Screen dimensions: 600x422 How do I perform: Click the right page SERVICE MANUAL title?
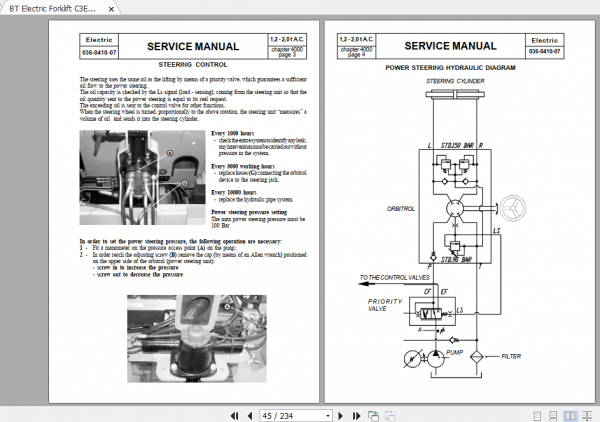coord(450,46)
